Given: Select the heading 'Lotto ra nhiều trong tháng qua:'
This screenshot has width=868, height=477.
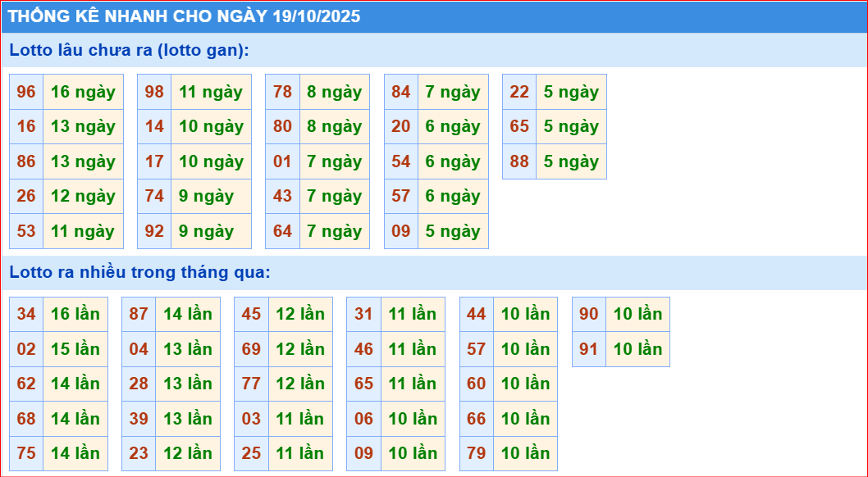Looking at the screenshot, I should point(139,272).
